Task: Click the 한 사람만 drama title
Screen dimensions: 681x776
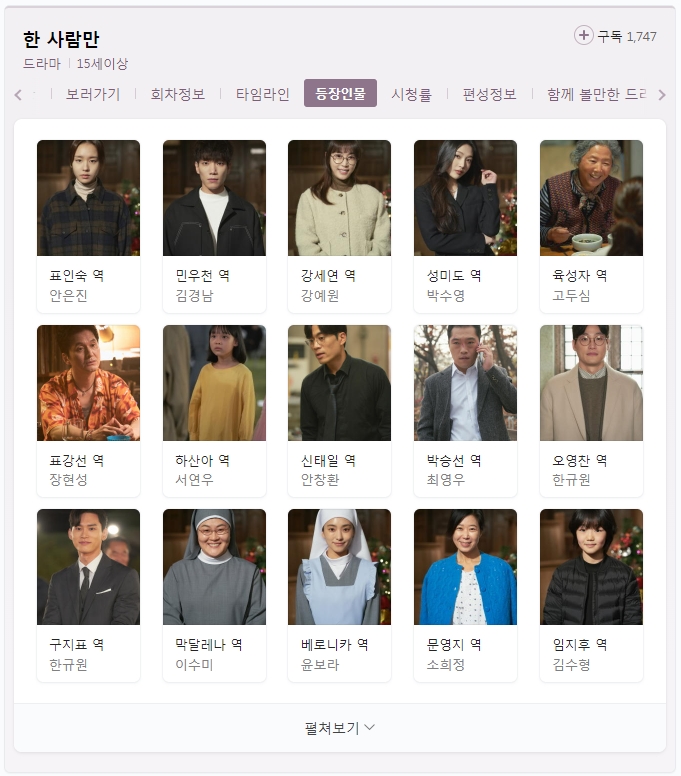Action: pyautogui.click(x=61, y=39)
